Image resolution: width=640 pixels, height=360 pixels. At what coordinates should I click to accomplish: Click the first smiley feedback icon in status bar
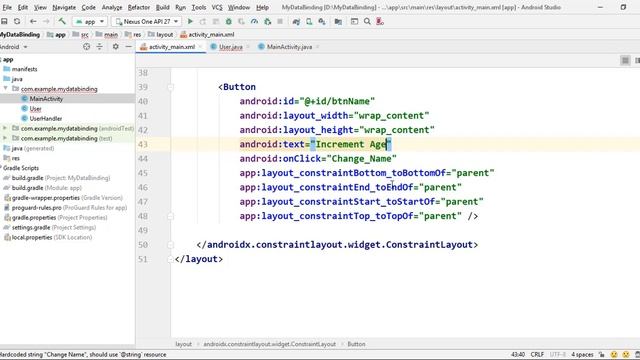614,354
